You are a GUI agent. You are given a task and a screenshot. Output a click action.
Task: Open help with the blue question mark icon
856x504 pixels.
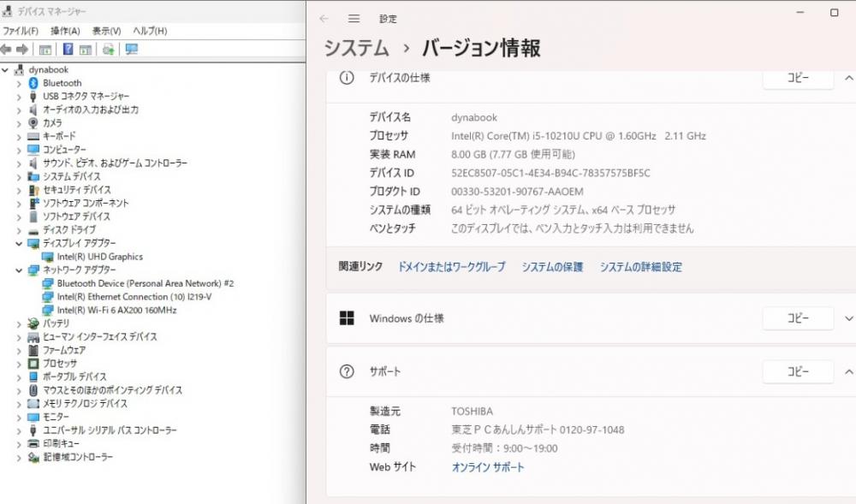click(x=68, y=50)
